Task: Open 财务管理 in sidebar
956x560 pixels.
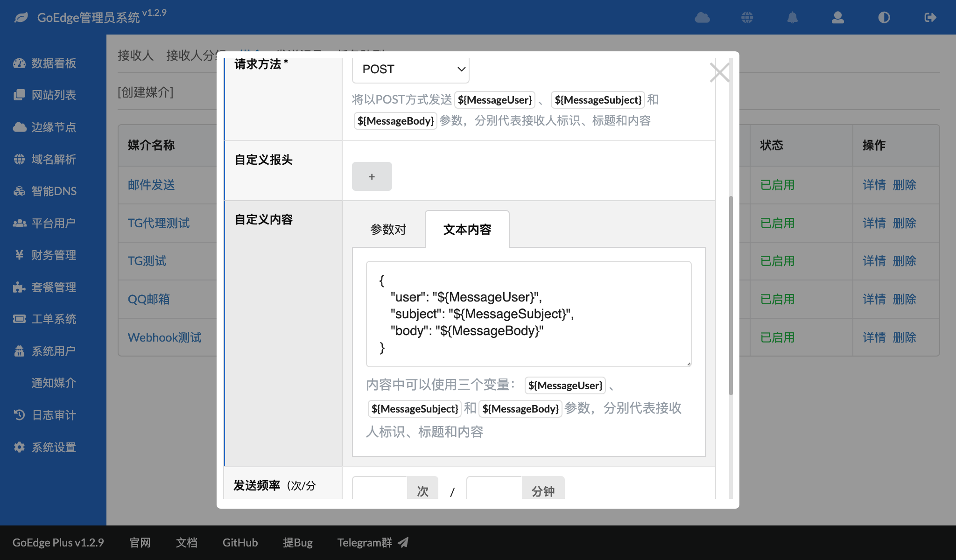Action: [54, 255]
